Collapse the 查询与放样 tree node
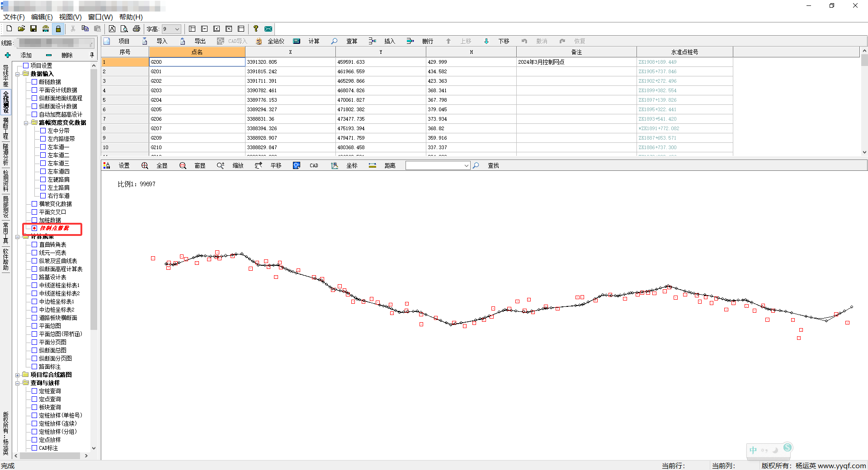Viewport: 868px width, 470px height. click(17, 383)
